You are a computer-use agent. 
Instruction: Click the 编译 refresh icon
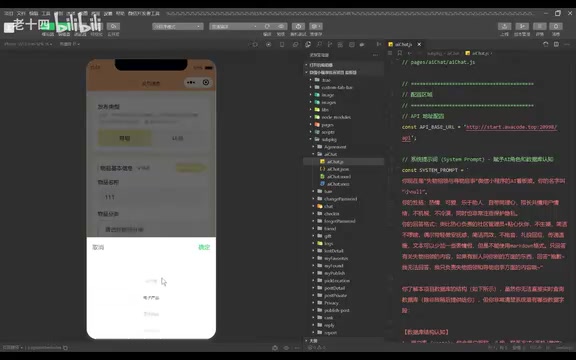click(x=267, y=26)
